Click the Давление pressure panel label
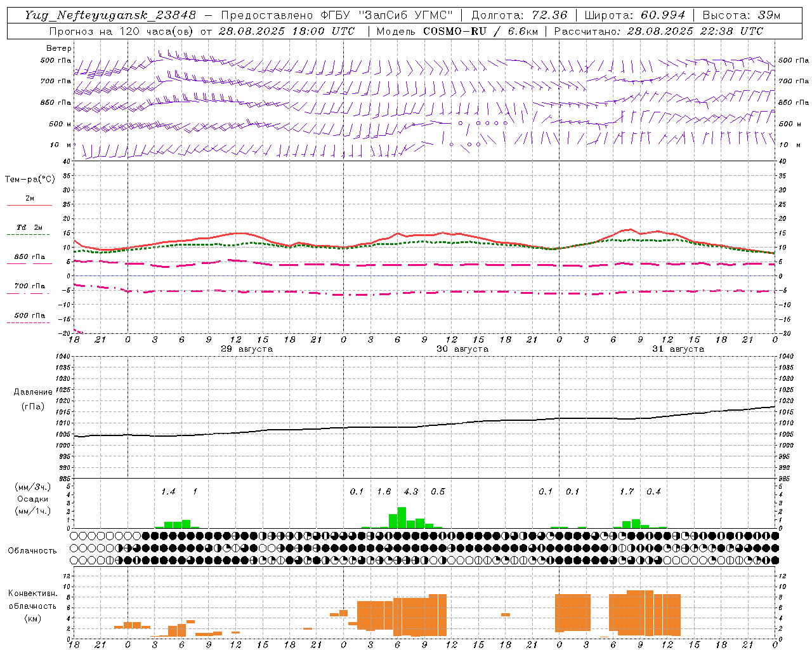The image size is (812, 650). (x=33, y=392)
